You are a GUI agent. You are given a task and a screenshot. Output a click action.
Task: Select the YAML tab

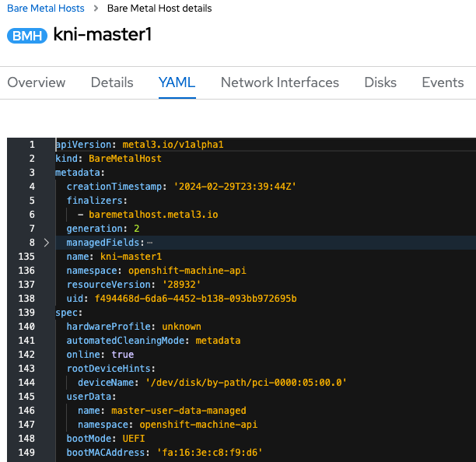click(177, 82)
